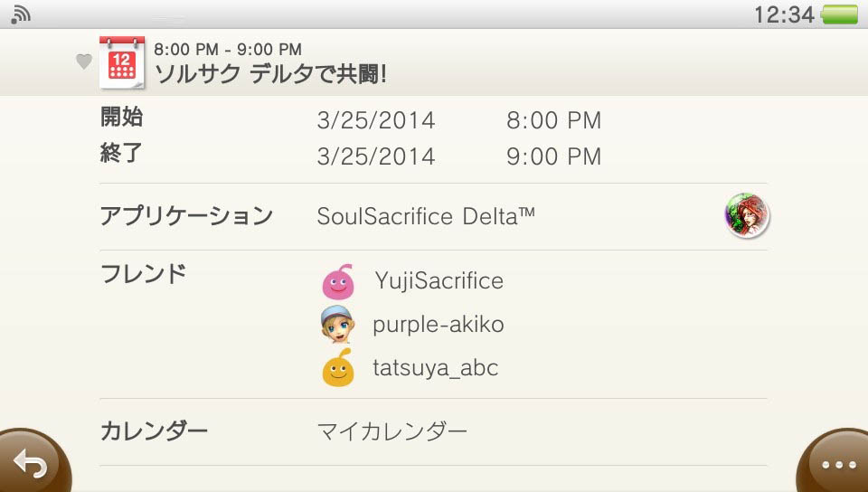Select the tatsuya_abc friend entry
This screenshot has width=868, height=492.
pyautogui.click(x=435, y=368)
